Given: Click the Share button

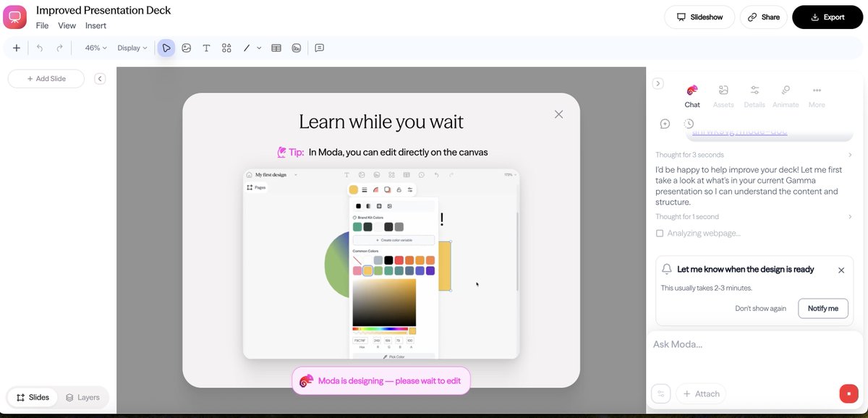Looking at the screenshot, I should pyautogui.click(x=764, y=17).
